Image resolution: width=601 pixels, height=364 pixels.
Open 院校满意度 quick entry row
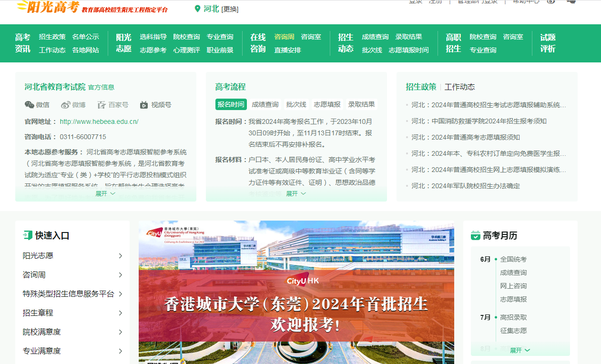(72, 332)
